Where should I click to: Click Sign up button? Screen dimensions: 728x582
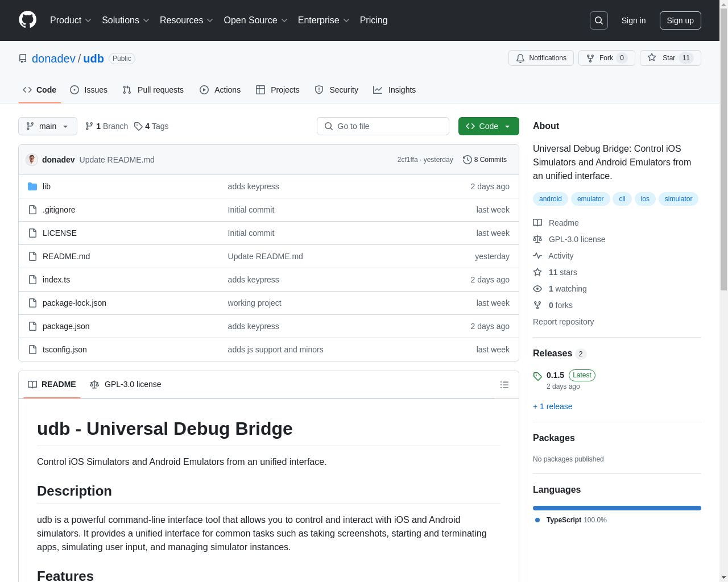[x=680, y=20]
